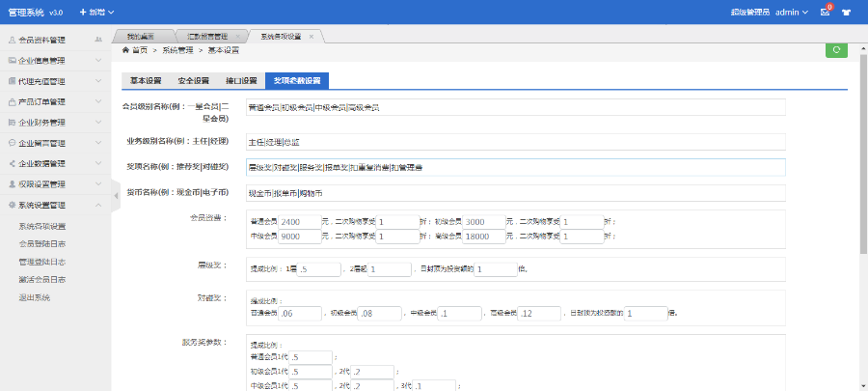Collapse the 系统设置管理 menu chevron

point(98,205)
